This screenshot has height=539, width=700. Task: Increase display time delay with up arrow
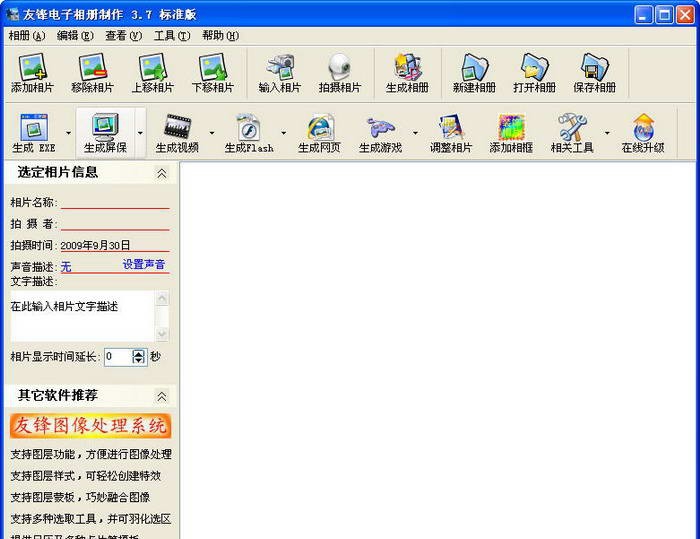point(139,353)
